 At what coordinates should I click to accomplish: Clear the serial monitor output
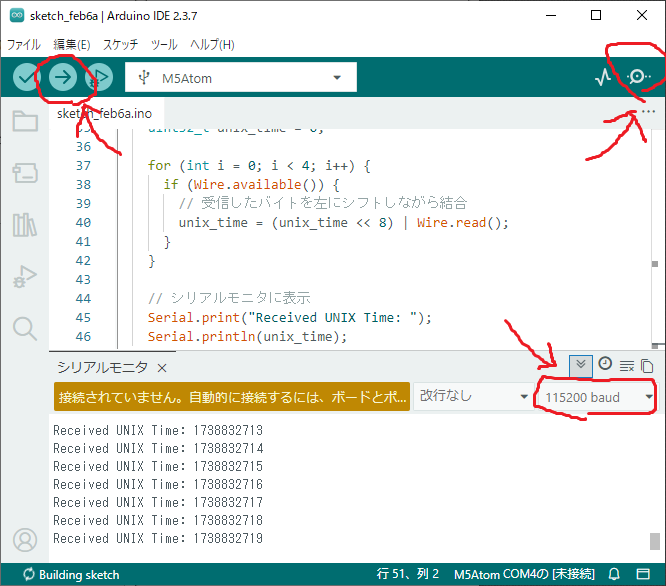626,366
